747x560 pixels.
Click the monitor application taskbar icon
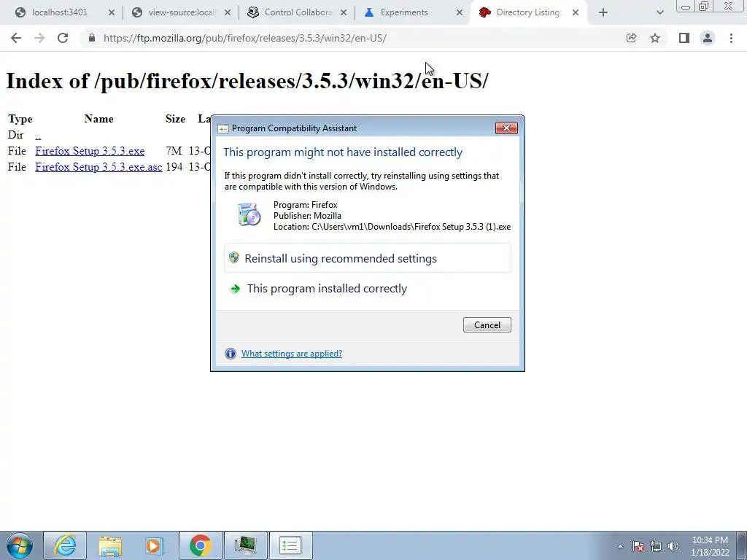(245, 545)
